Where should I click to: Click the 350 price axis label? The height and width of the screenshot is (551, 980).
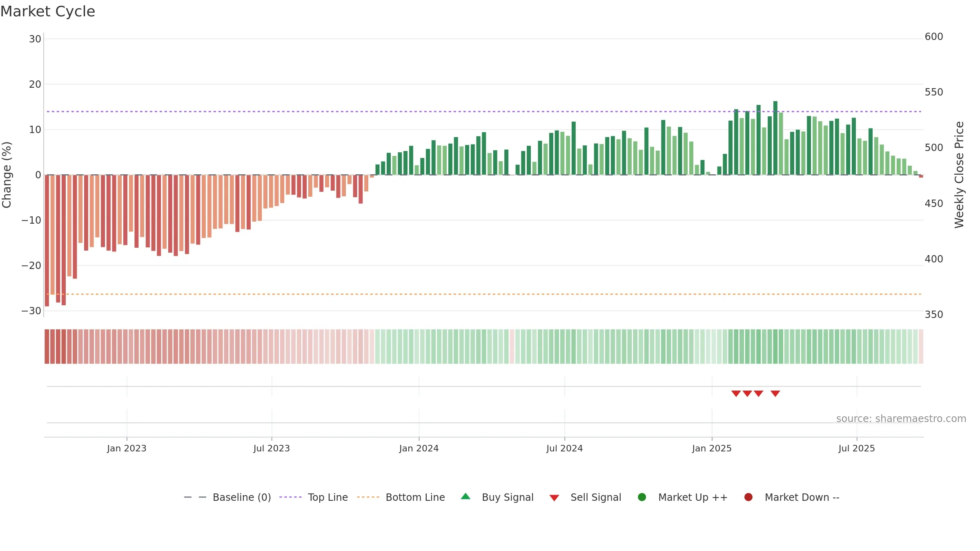(x=934, y=315)
